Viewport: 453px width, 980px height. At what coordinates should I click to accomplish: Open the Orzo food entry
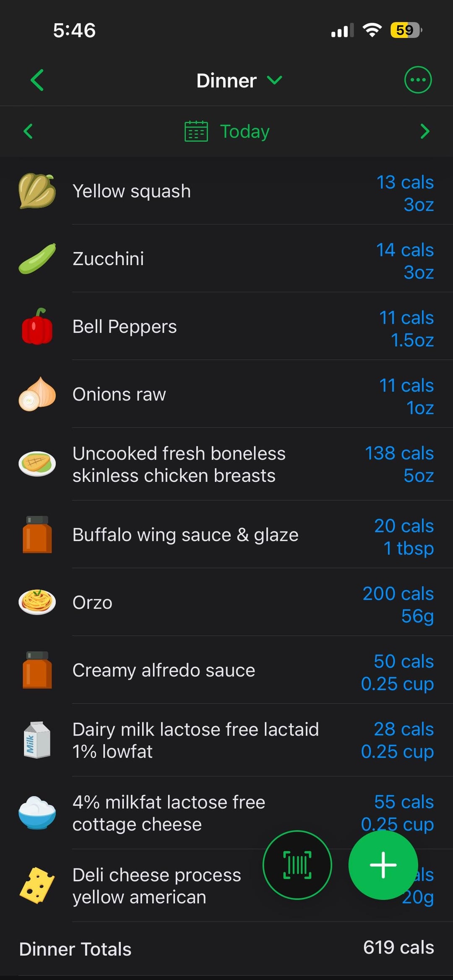[92, 603]
